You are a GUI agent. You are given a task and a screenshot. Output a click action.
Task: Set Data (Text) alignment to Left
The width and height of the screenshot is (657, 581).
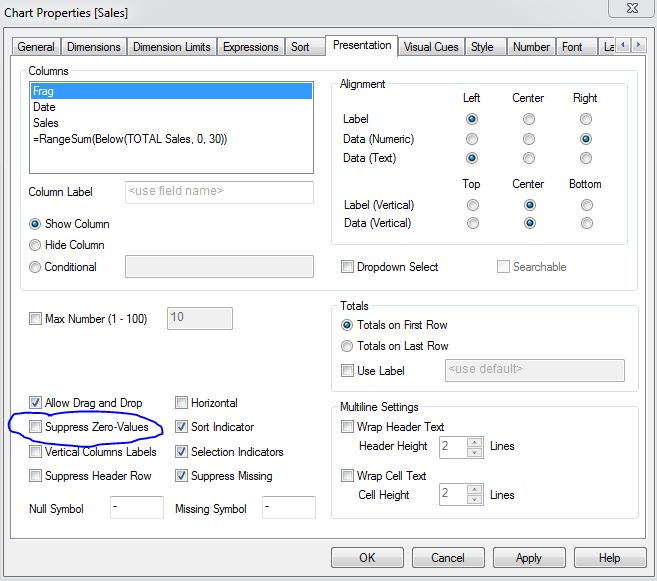(x=472, y=158)
